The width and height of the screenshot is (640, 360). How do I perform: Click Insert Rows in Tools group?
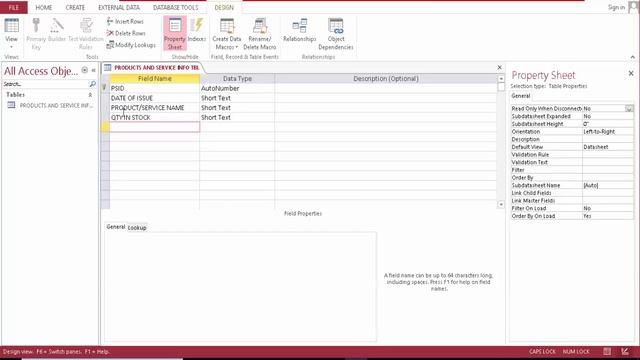(x=125, y=21)
